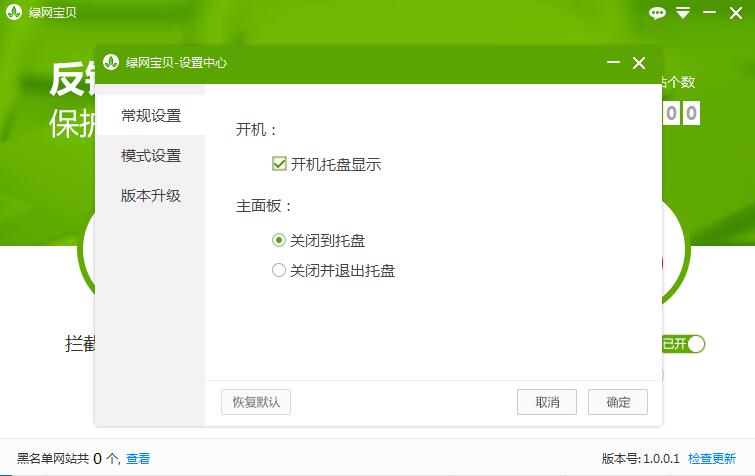Close the 设置中心 dialog
This screenshot has width=755, height=476.
639,63
